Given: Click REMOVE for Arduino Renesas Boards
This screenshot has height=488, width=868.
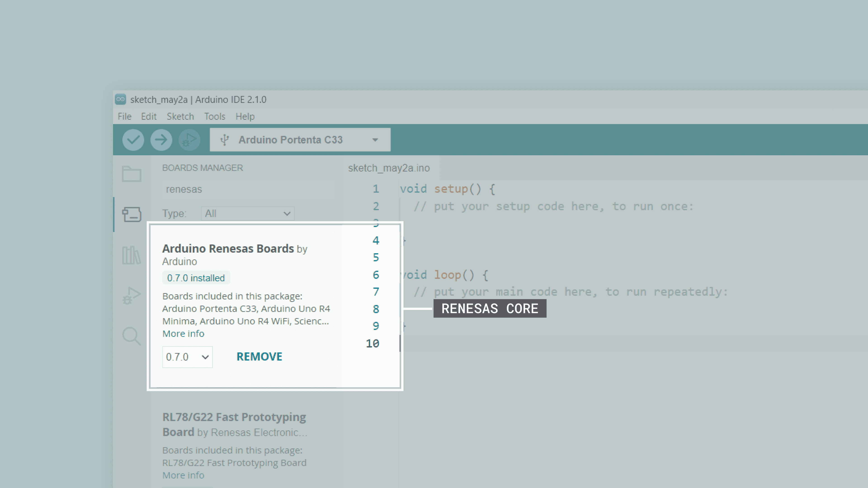Looking at the screenshot, I should tap(259, 357).
